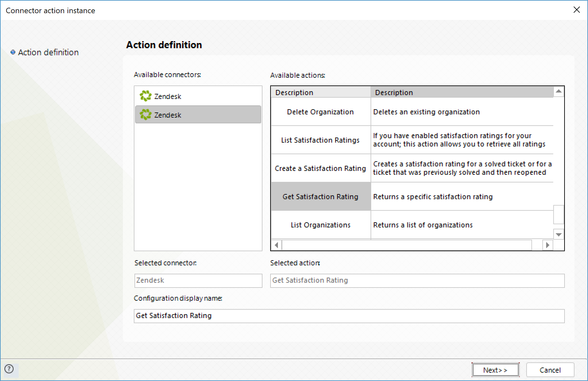The height and width of the screenshot is (381, 588).
Task: Cancel the connector action wizard
Action: click(550, 370)
